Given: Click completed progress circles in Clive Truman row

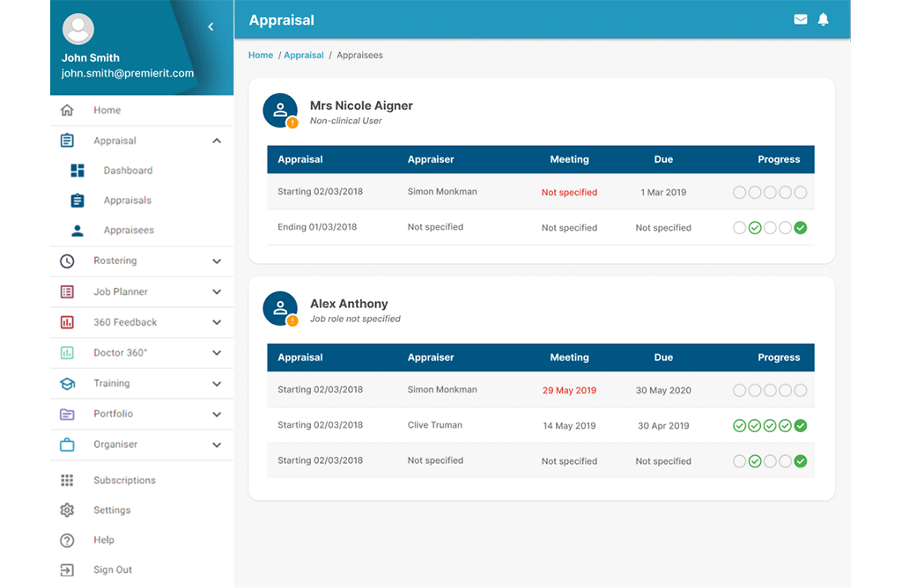Looking at the screenshot, I should click(x=770, y=425).
